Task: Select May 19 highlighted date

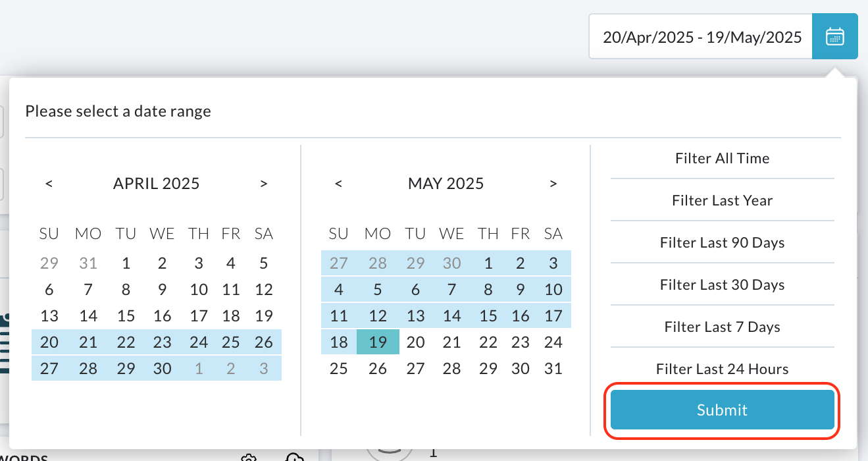Action: (378, 342)
